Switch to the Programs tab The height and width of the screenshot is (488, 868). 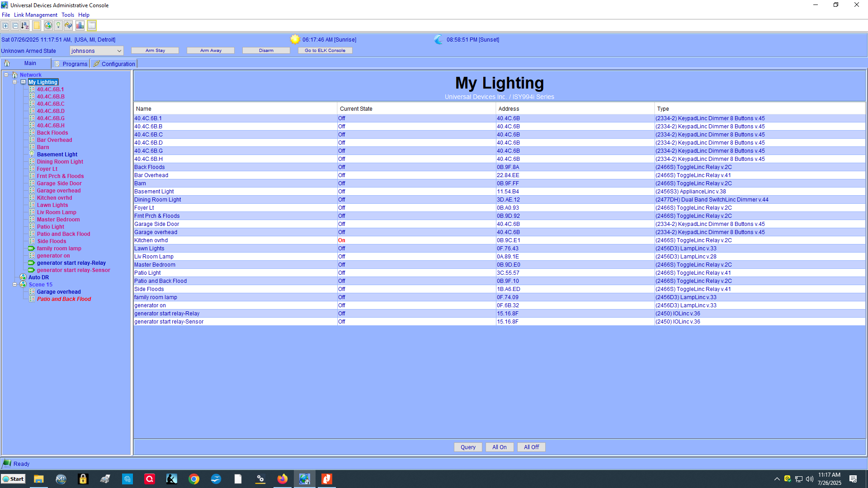(x=71, y=64)
